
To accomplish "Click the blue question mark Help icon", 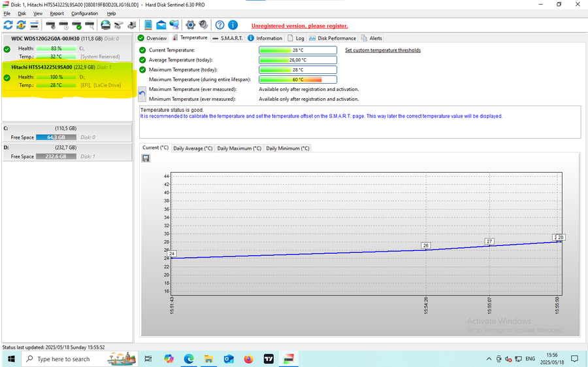I will click(220, 25).
